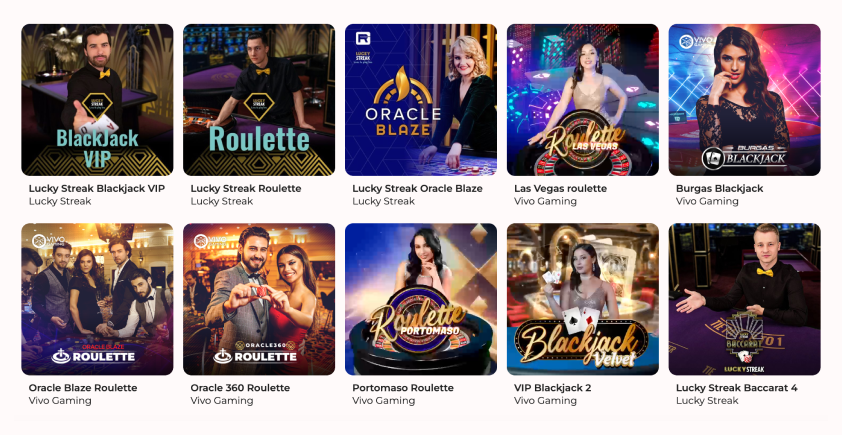The height and width of the screenshot is (435, 842).
Task: Click the Oracle 360 Roulette title
Action: (240, 388)
